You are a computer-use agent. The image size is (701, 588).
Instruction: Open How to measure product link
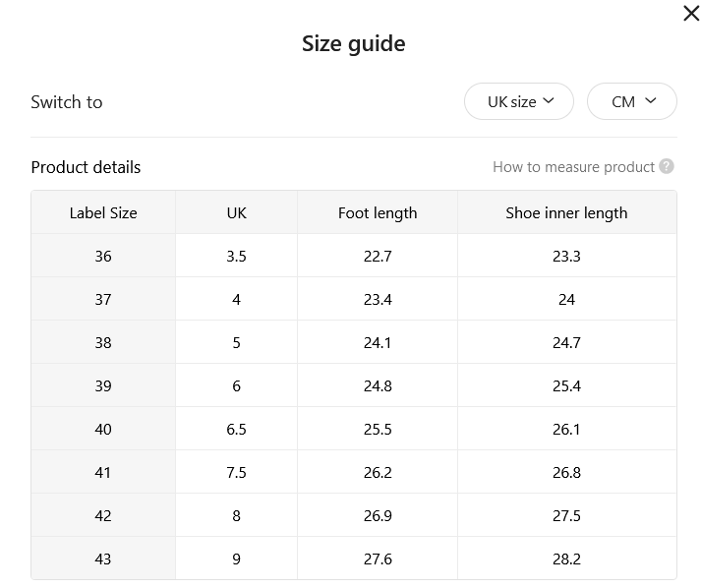tap(573, 167)
